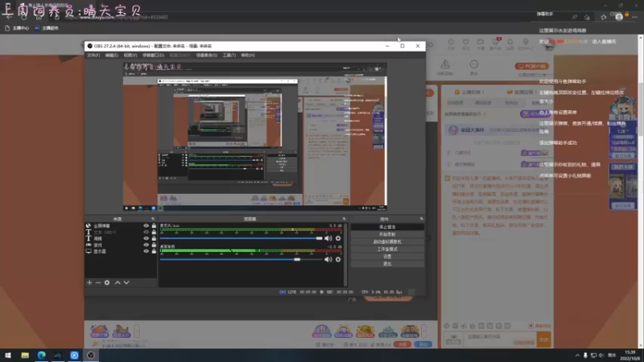Open 场景集合(S) menu in OBS

point(207,55)
